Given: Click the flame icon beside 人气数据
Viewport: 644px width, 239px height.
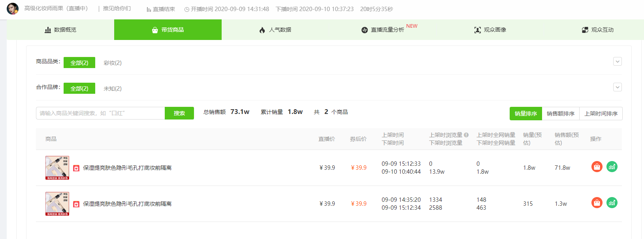Looking at the screenshot, I should click(x=262, y=30).
